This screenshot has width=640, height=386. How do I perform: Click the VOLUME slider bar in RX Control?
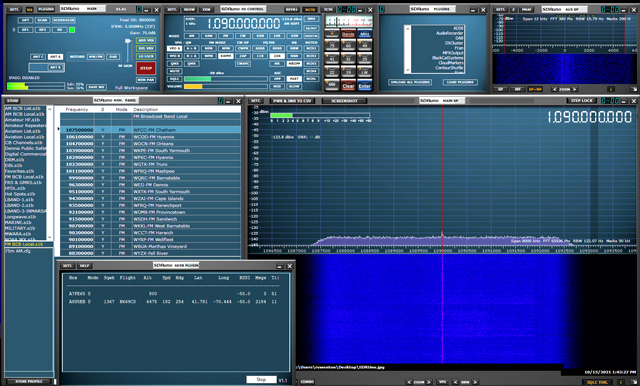[226, 87]
